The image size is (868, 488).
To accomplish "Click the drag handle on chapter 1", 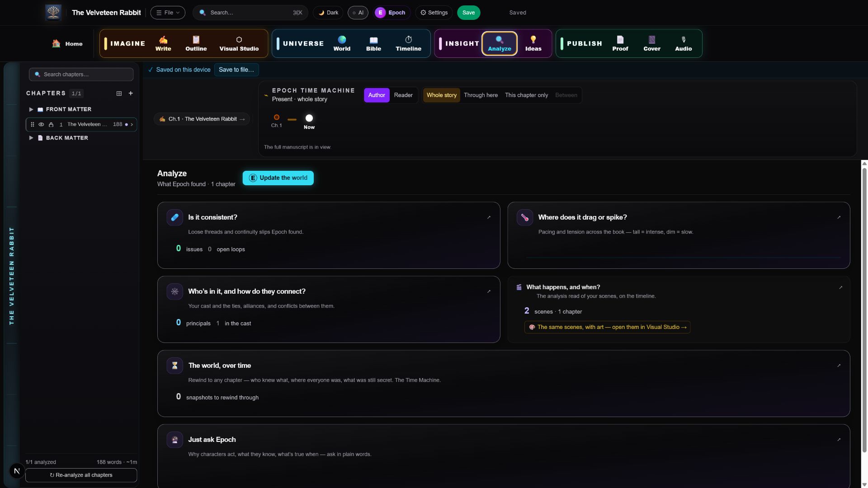I will 32,124.
